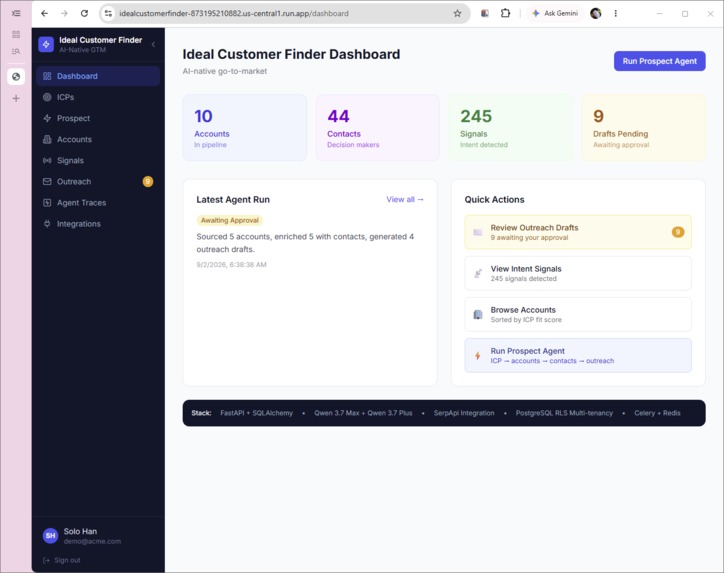Click the extension icon left of the puzzle icon

485,13
